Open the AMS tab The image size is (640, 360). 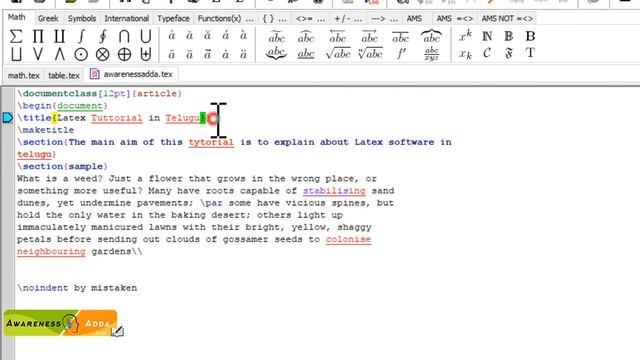[x=414, y=18]
